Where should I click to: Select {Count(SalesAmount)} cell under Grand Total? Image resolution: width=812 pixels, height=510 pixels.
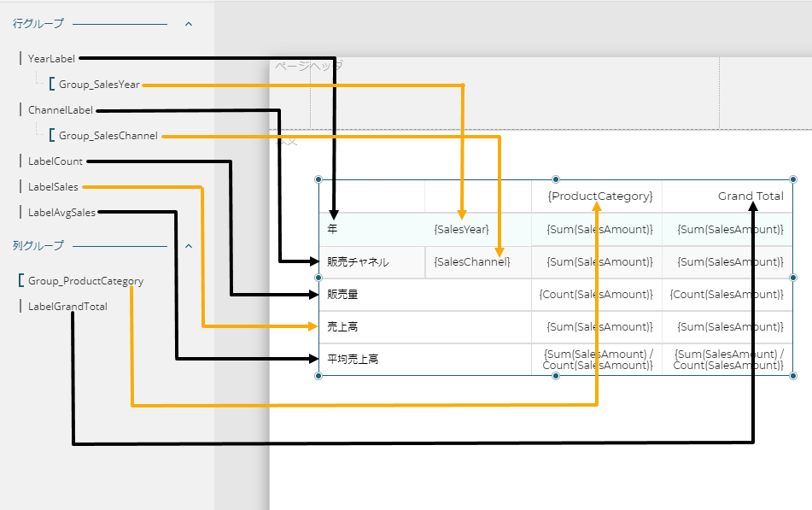(x=727, y=295)
